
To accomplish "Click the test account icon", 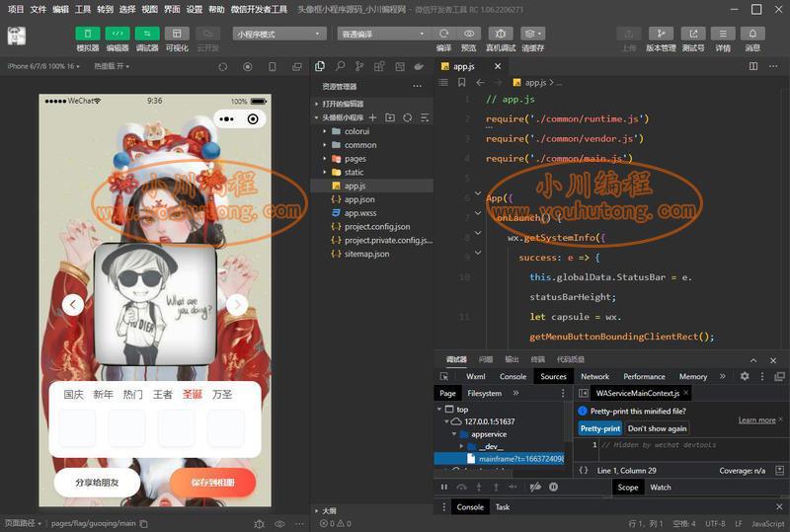I will coord(693,34).
